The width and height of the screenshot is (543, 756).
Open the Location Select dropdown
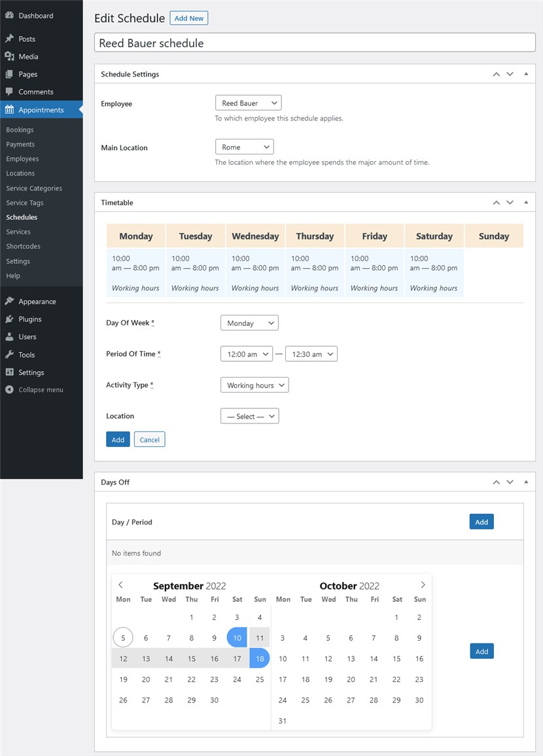(249, 416)
